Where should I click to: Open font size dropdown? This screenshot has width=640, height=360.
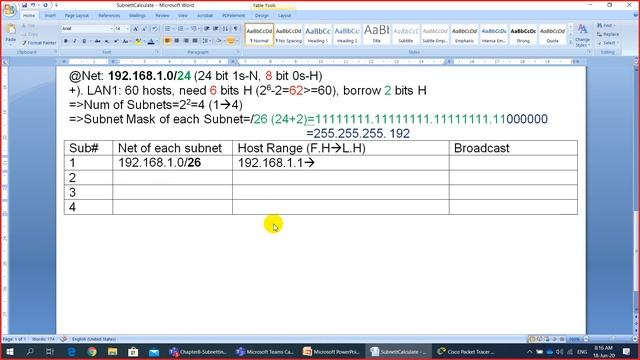click(x=127, y=29)
